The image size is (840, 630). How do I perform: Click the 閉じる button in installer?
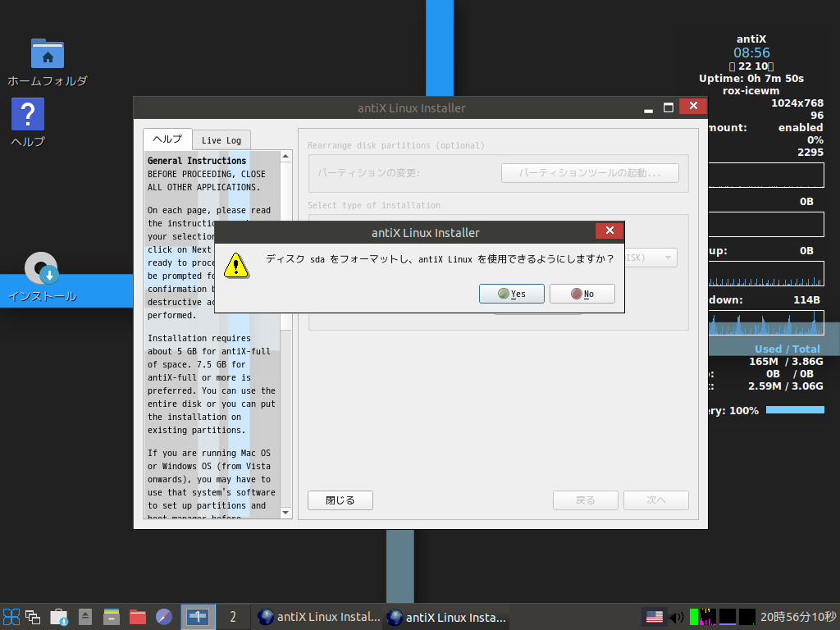click(x=340, y=500)
